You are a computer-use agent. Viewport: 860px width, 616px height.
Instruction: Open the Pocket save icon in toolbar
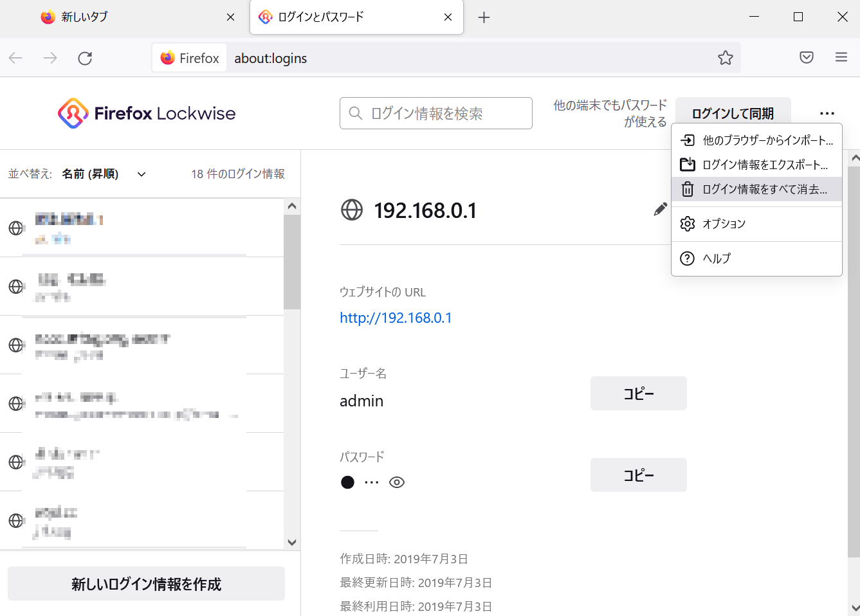(806, 58)
